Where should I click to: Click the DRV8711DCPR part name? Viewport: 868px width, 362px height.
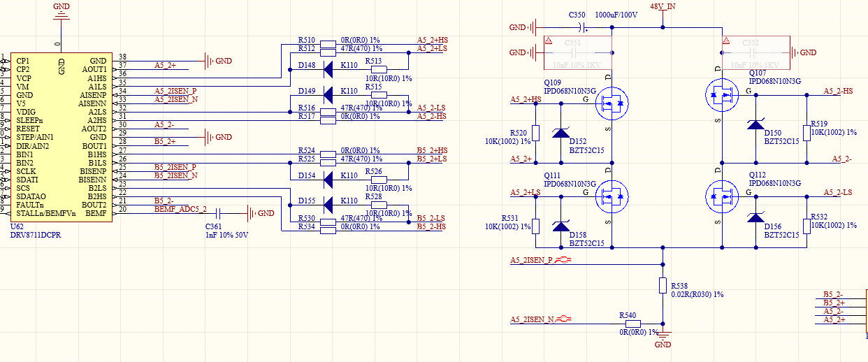coord(35,236)
